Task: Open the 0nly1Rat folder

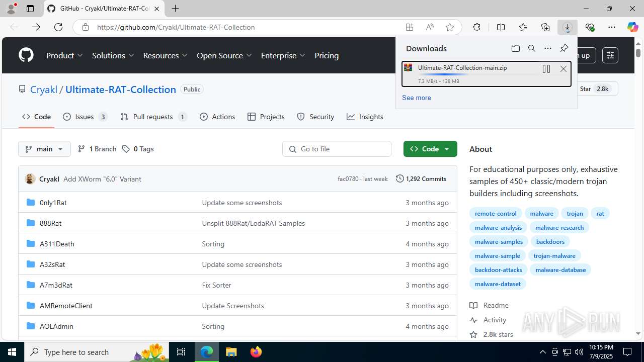Action: coord(53,203)
